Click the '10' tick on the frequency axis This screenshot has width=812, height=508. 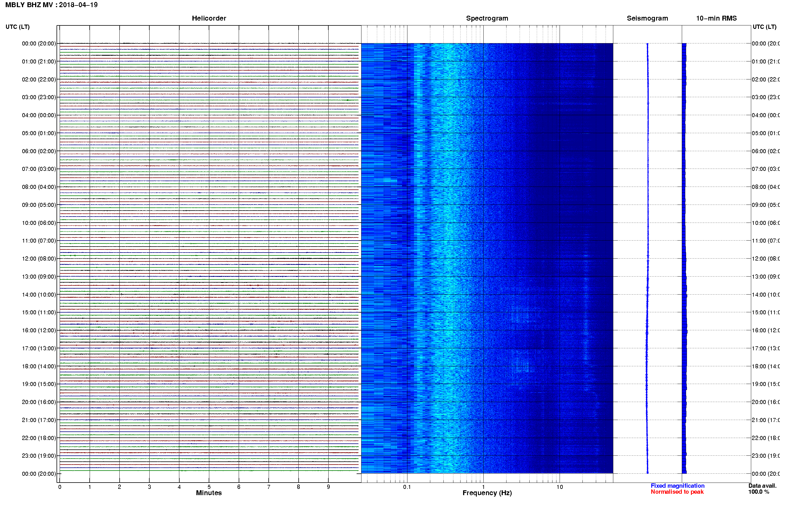560,487
